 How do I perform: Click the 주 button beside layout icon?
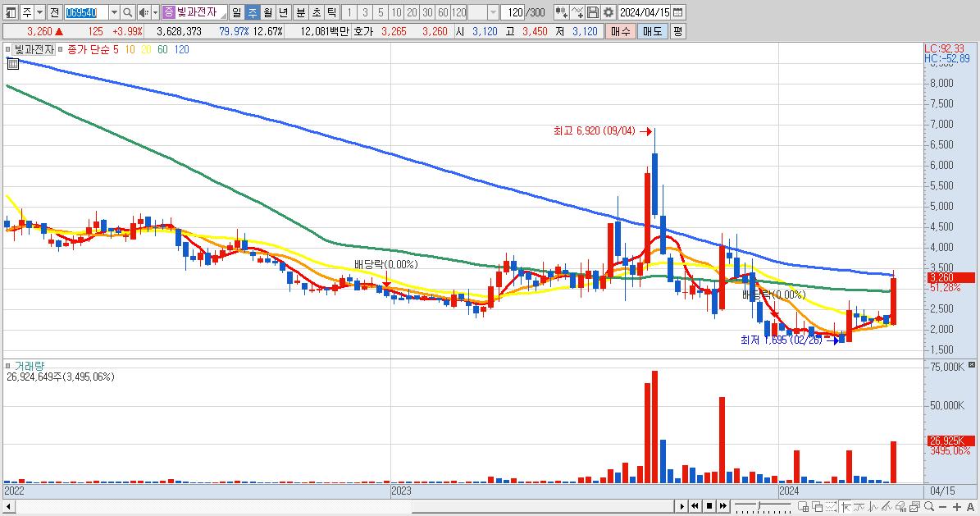(x=27, y=11)
